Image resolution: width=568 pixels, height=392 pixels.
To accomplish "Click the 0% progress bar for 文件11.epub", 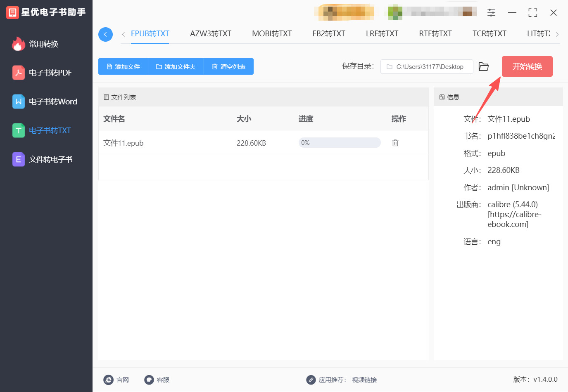I will pos(339,143).
